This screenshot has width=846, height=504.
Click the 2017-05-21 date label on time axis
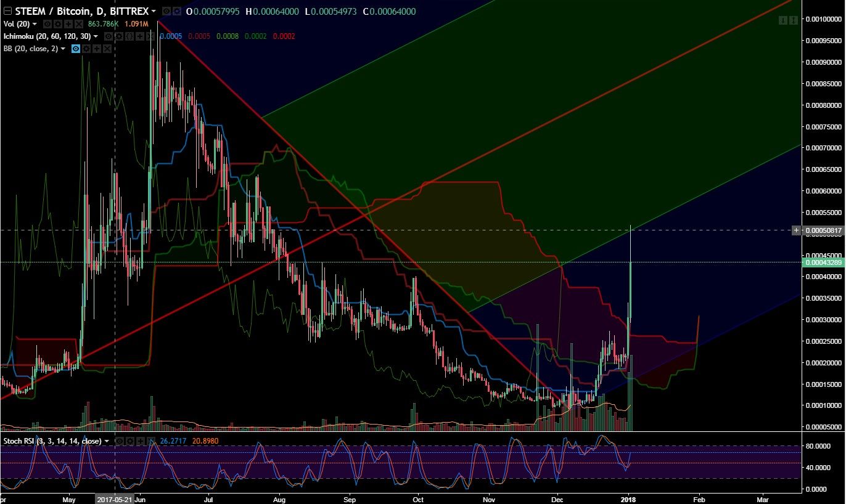[x=115, y=498]
